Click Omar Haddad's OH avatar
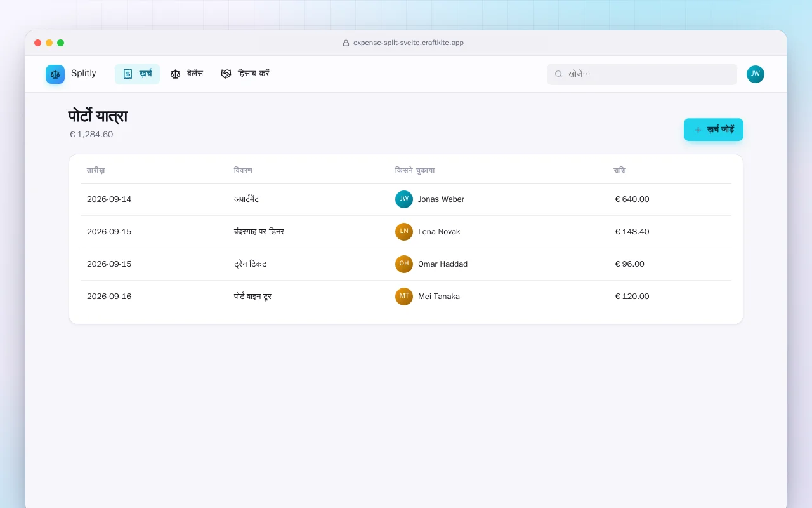Viewport: 812px width, 508px height. 404,264
